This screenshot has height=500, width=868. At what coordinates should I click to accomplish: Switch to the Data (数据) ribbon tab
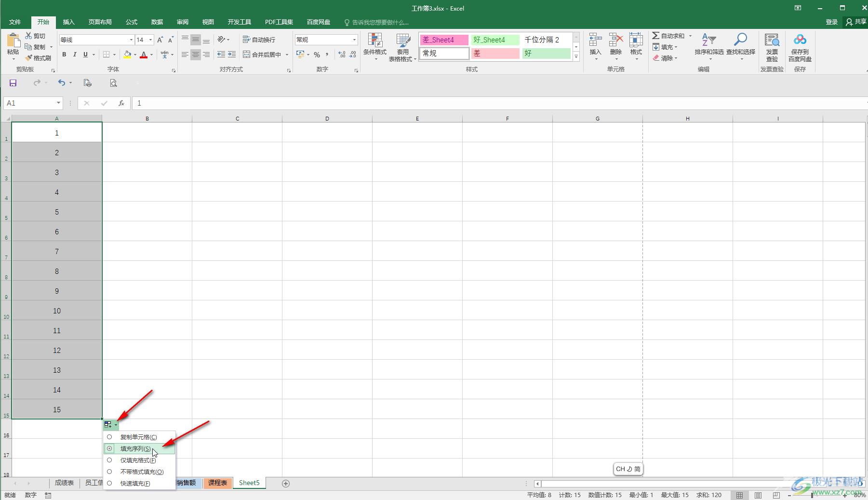tap(157, 22)
